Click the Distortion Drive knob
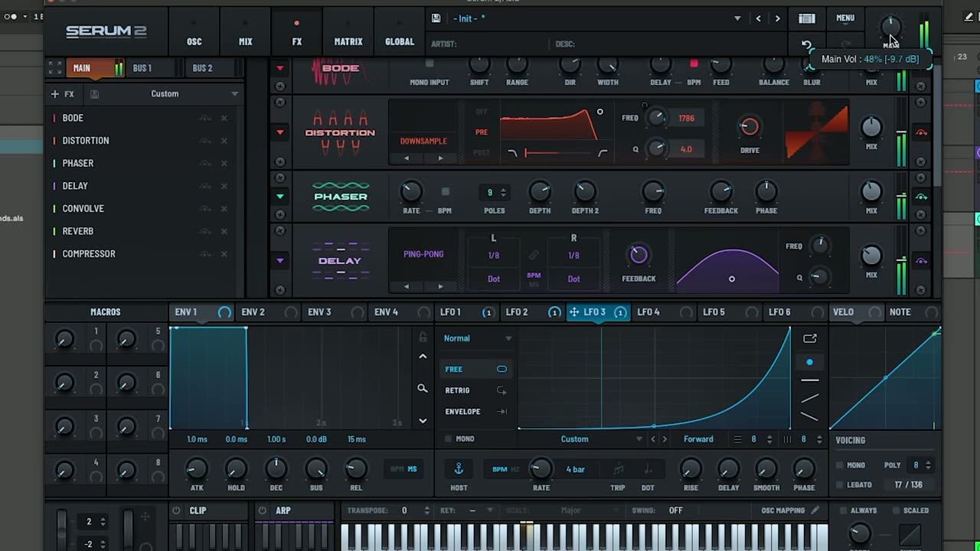Viewport: 980px width, 551px height. pos(750,127)
